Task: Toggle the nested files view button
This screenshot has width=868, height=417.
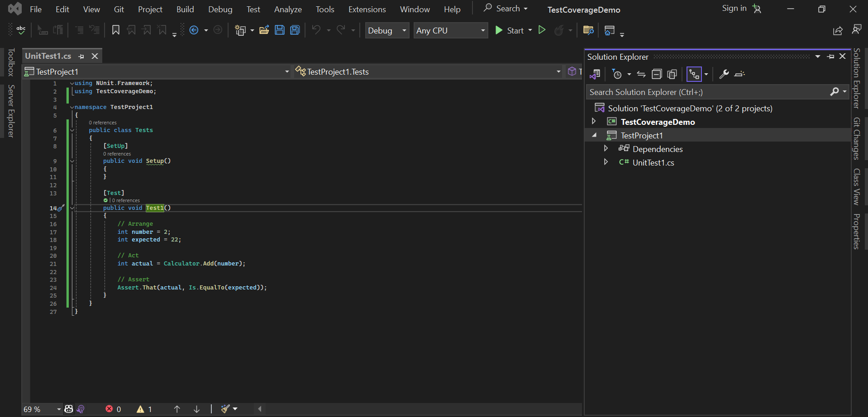Action: [x=694, y=74]
